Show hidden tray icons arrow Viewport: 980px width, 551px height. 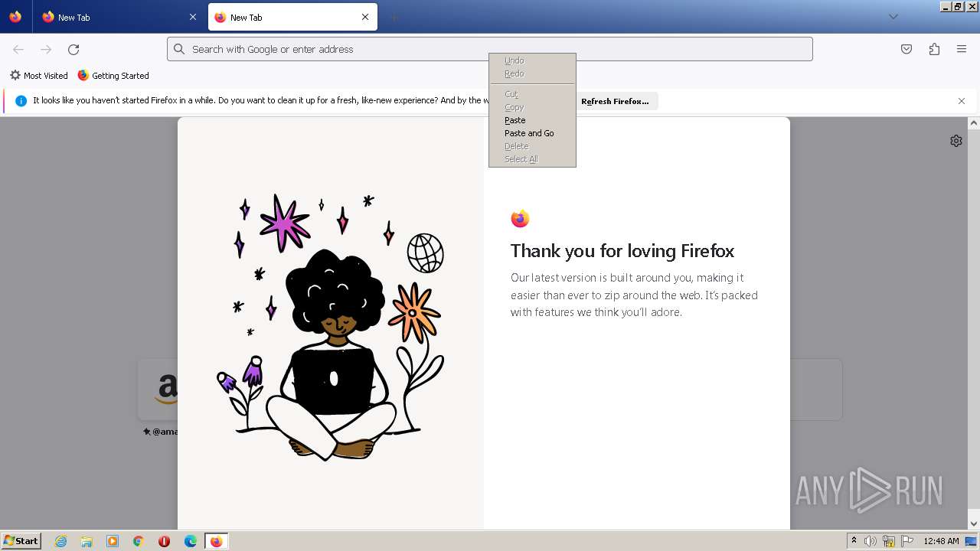coord(854,541)
